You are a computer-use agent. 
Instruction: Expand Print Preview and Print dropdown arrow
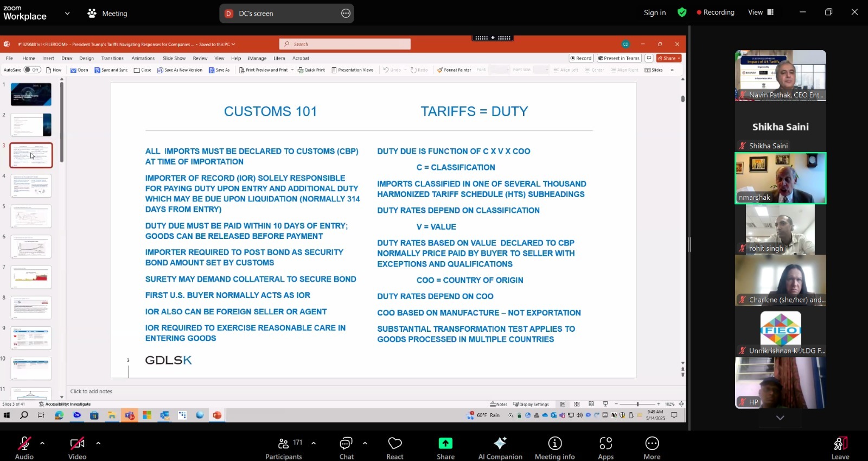tap(292, 70)
